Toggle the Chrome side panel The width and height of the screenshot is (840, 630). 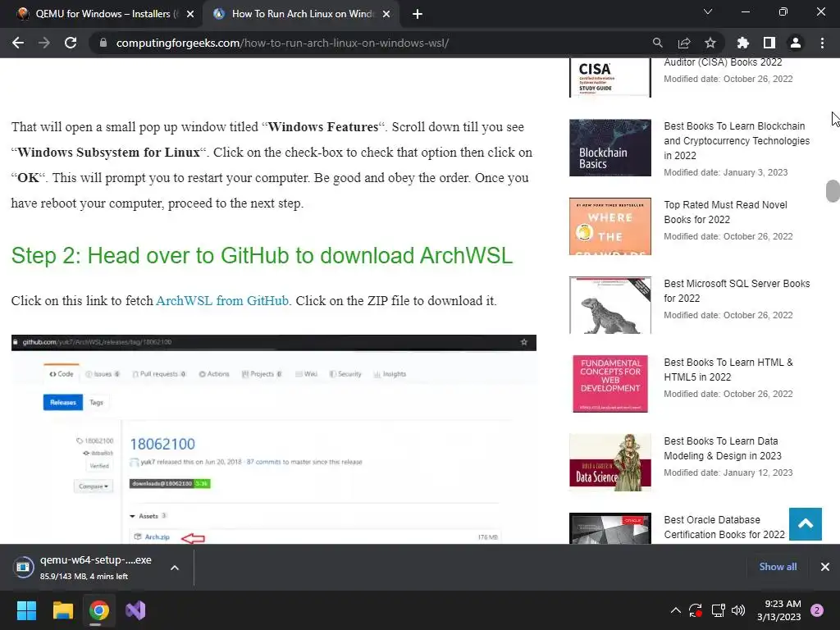click(x=769, y=43)
